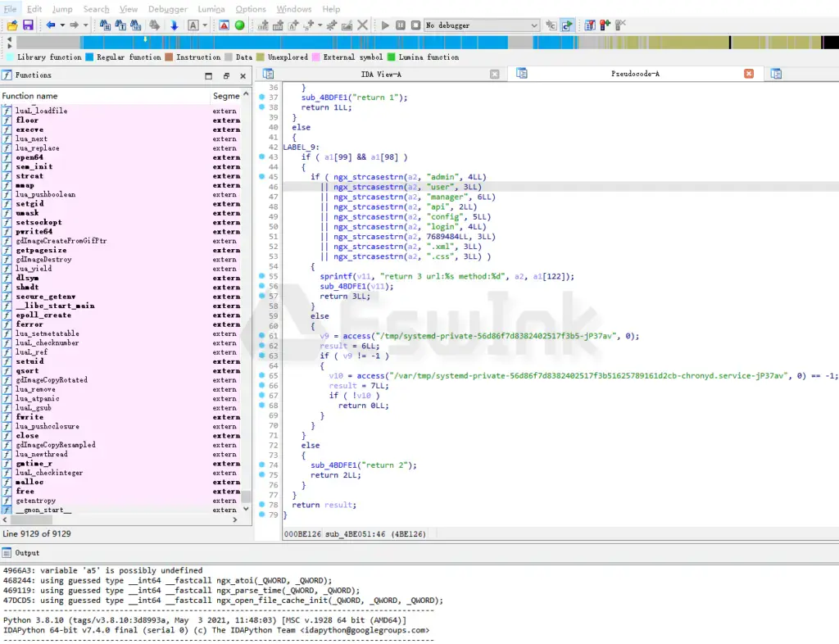
Task: Toggle breakpoint dot at line 74
Action: (262, 465)
